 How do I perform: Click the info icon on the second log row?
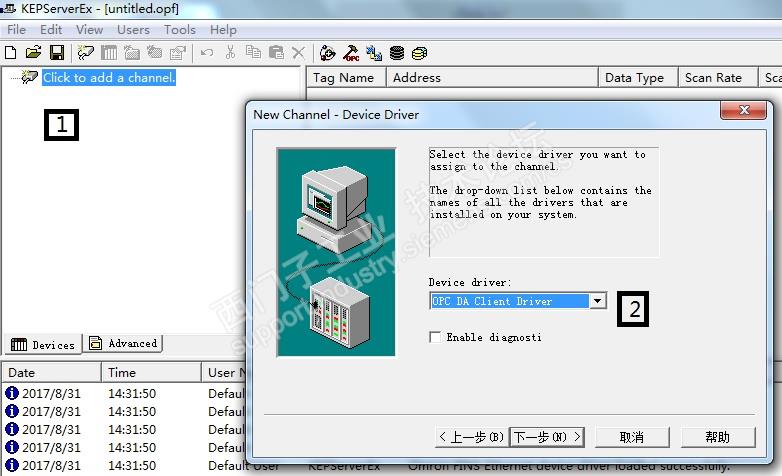(x=11, y=411)
